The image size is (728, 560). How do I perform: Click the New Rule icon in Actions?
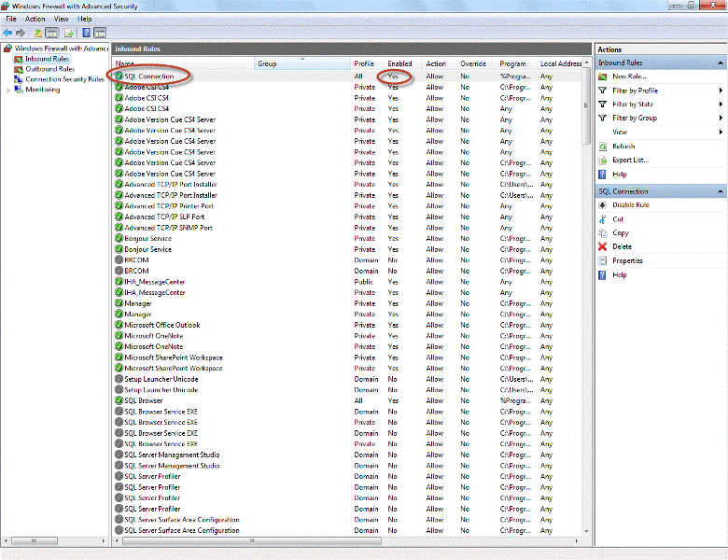tap(603, 77)
